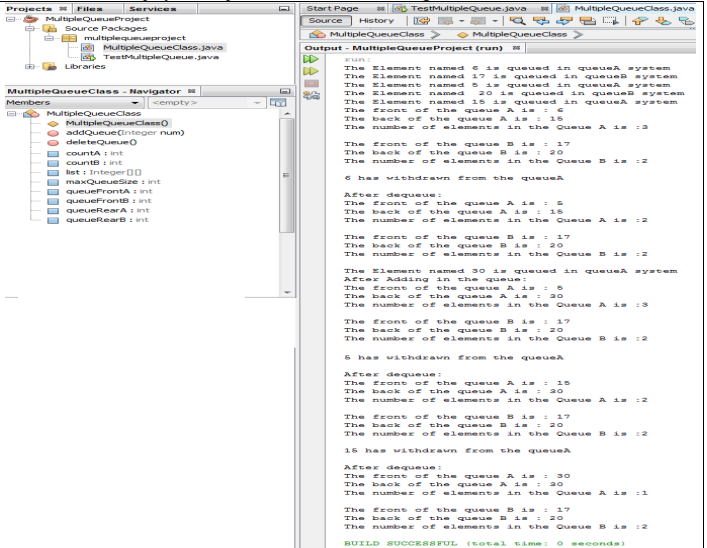Click Re-run green arrows icon in Output
Screen dimensions: 707x548
[x=311, y=59]
